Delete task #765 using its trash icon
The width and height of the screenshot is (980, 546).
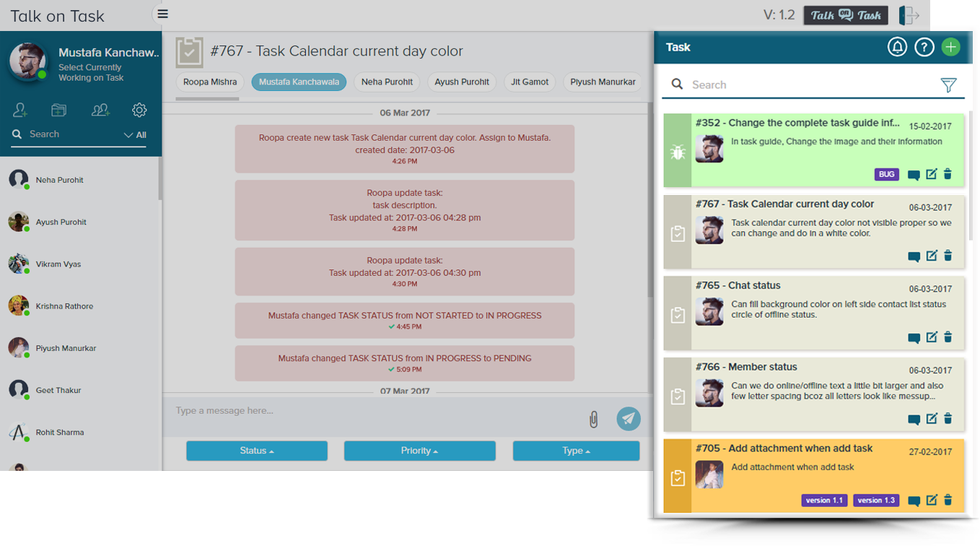click(x=948, y=337)
